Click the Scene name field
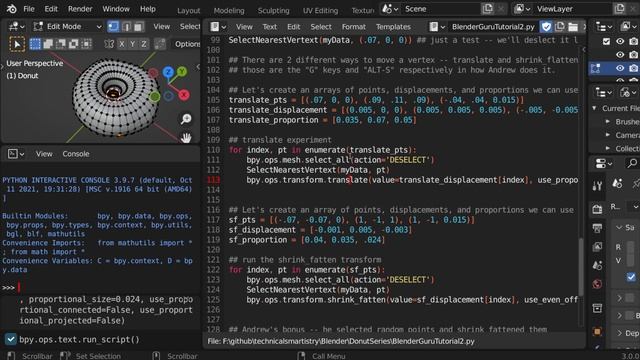Viewport: 640px width, 360px height. 441,9
